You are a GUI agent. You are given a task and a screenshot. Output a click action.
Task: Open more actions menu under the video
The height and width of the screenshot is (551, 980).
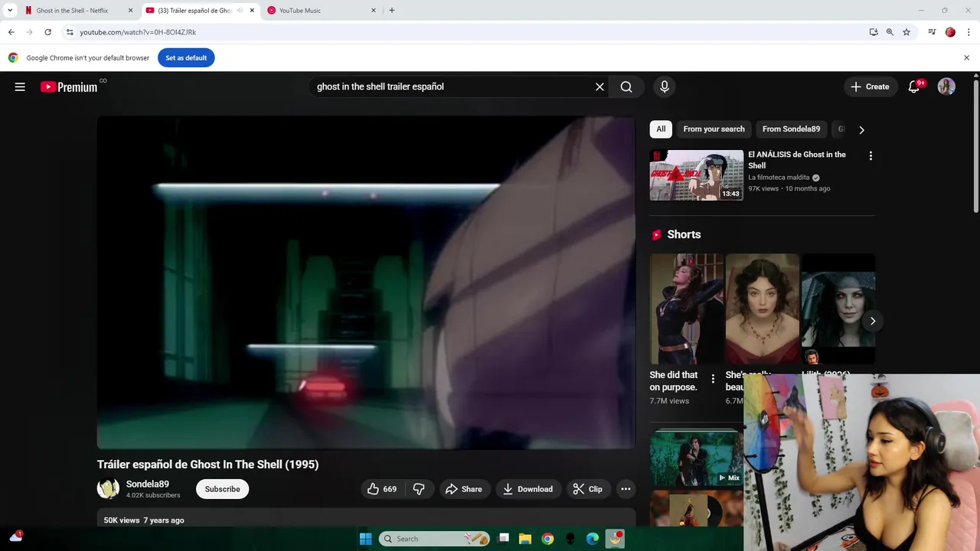click(x=626, y=489)
